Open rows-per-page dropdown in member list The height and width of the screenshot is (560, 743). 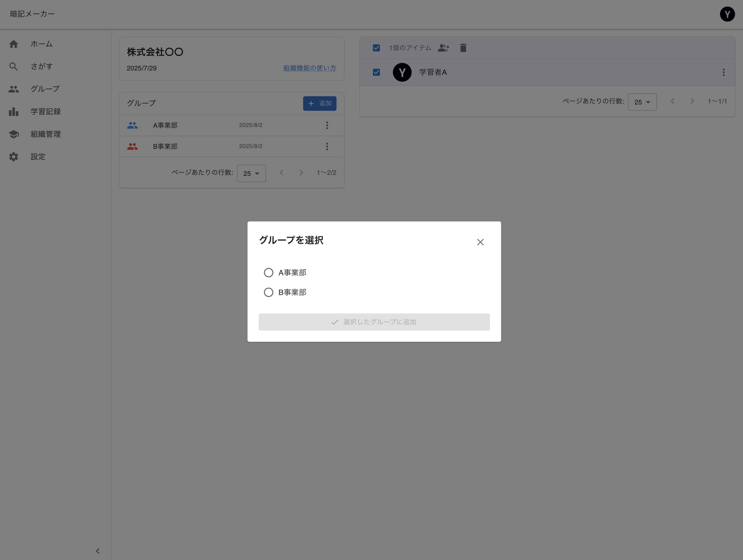coord(642,102)
